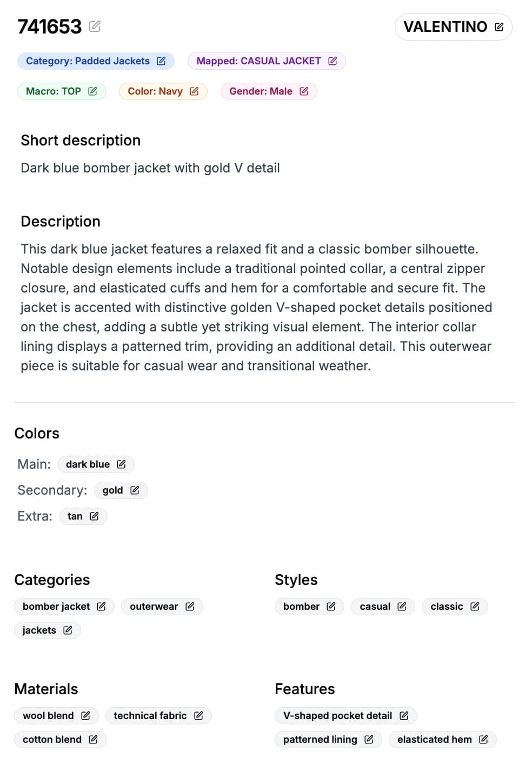Edit the outerwear category tag

tap(190, 606)
